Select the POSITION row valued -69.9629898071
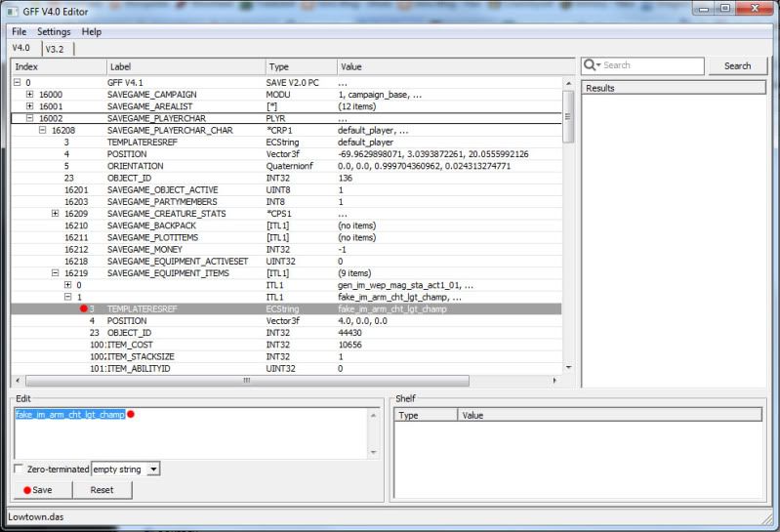The height and width of the screenshot is (532, 780). pos(287,154)
